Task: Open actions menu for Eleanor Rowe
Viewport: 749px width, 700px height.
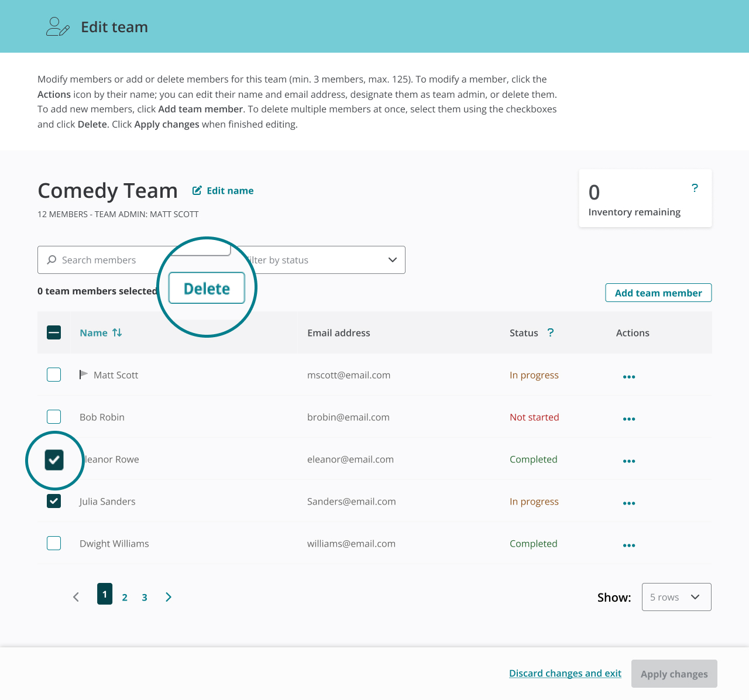Action: (629, 461)
